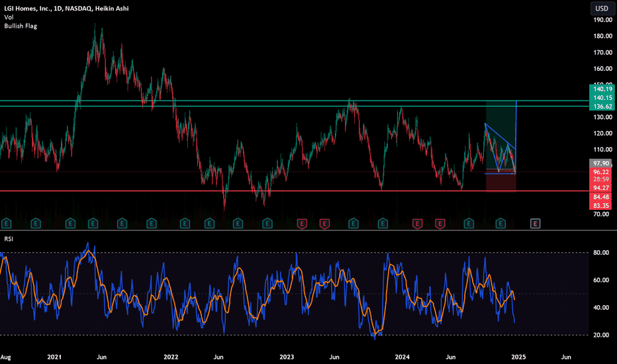Screen dimensions: 617x364
Task: Click the RSI 60.00 axis value
Action: coord(601,280)
